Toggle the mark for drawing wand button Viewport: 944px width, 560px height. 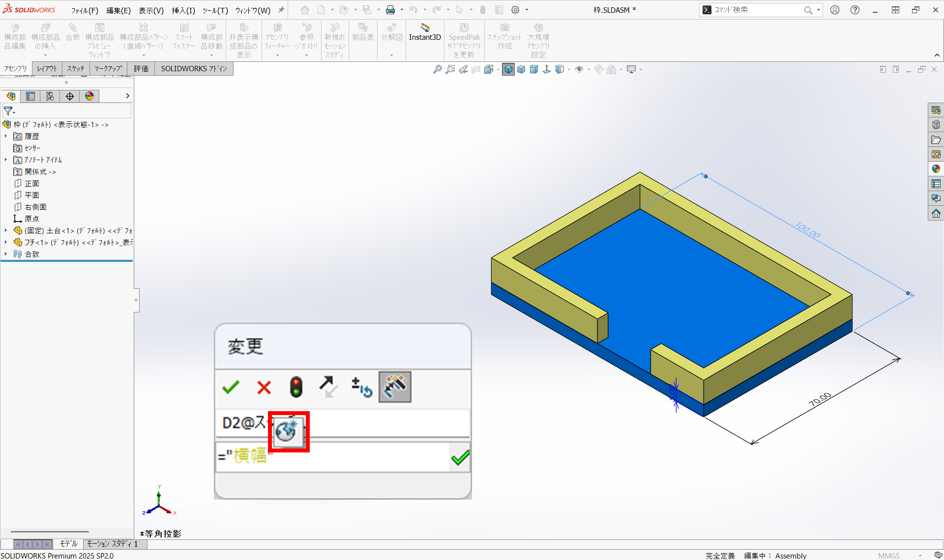pos(395,388)
